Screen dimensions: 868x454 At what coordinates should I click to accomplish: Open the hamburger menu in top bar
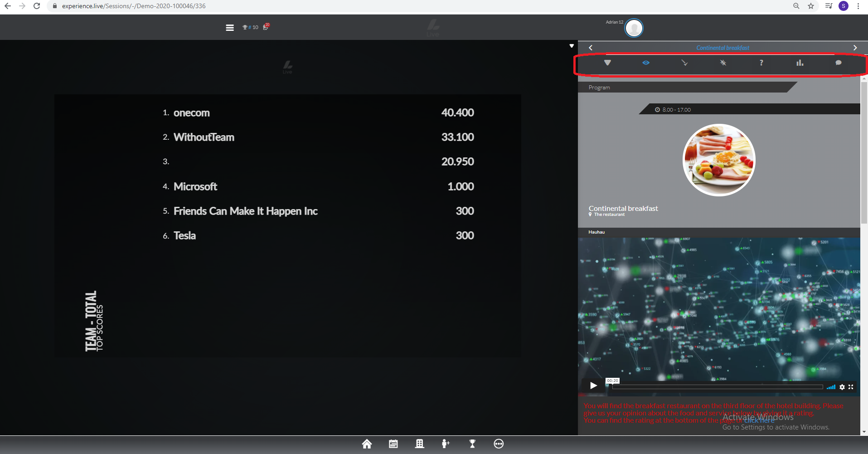point(230,28)
